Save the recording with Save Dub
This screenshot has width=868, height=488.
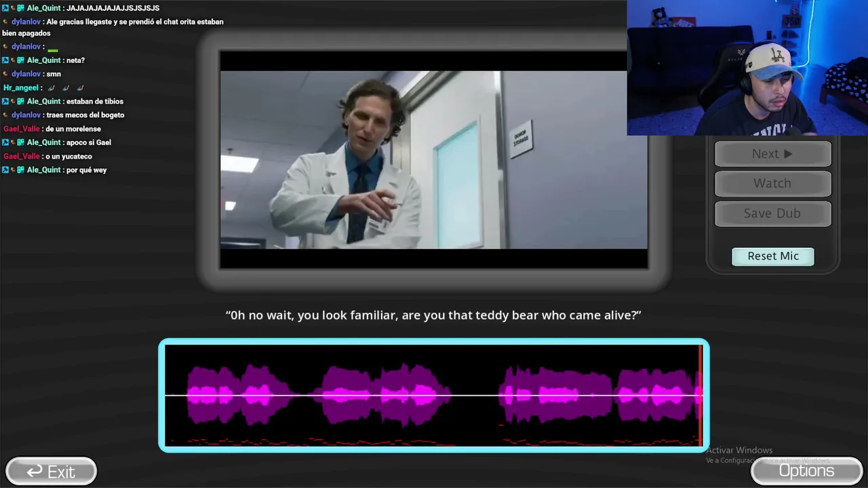772,213
